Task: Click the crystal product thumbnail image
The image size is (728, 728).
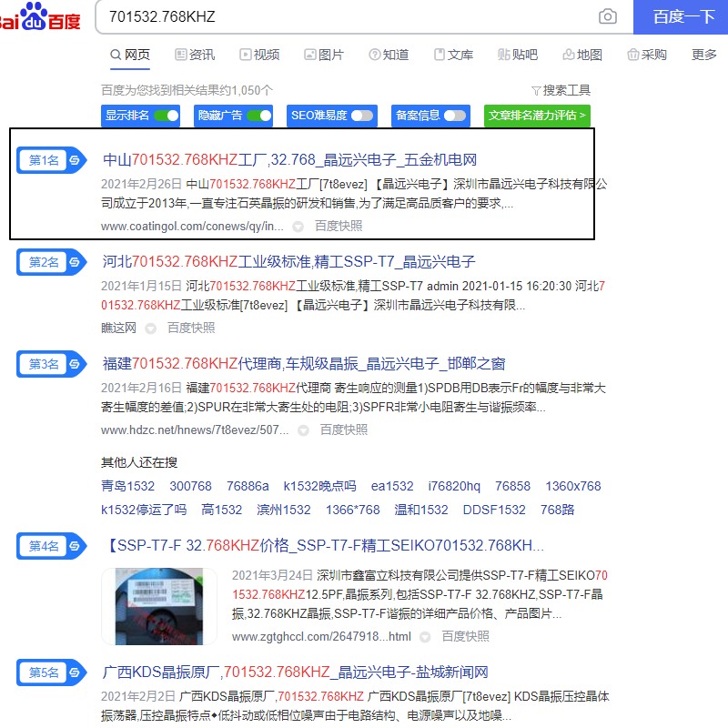Action: point(158,606)
